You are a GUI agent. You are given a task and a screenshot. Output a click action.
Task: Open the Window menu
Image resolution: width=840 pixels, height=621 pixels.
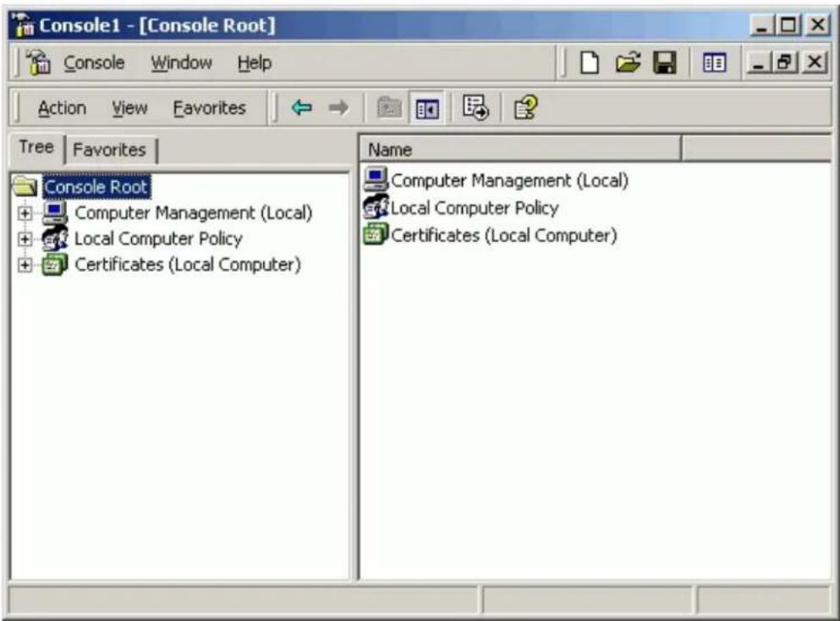181,63
